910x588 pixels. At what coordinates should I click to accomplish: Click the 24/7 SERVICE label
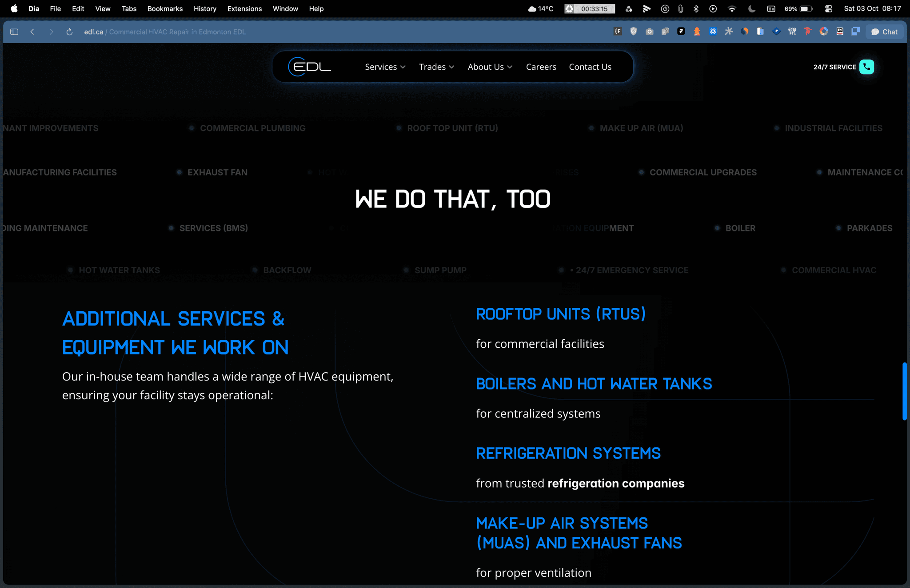834,67
